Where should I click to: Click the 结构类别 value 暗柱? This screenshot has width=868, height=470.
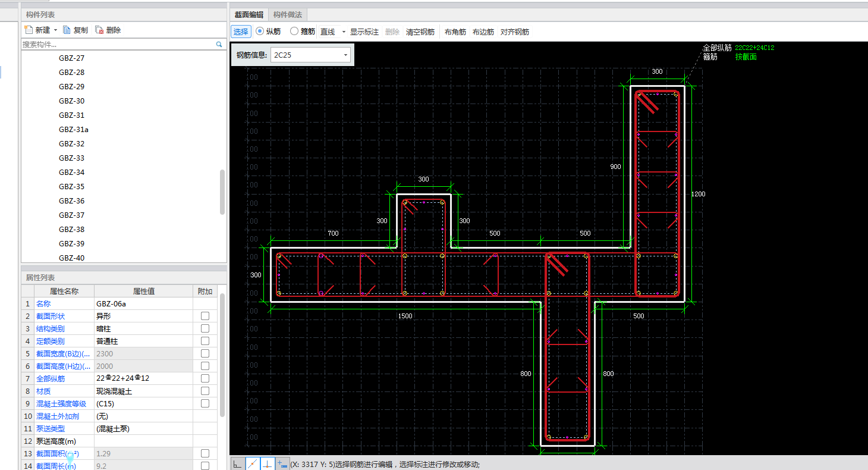coord(143,328)
